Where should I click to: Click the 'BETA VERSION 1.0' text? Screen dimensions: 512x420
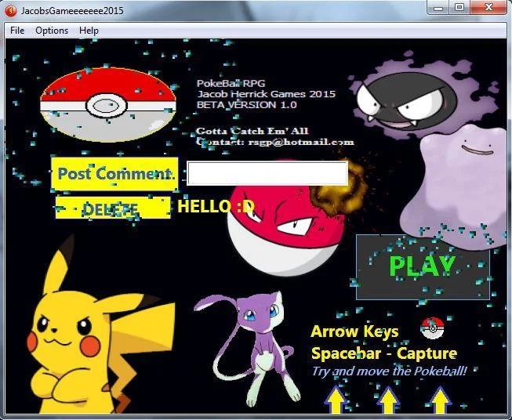point(246,105)
